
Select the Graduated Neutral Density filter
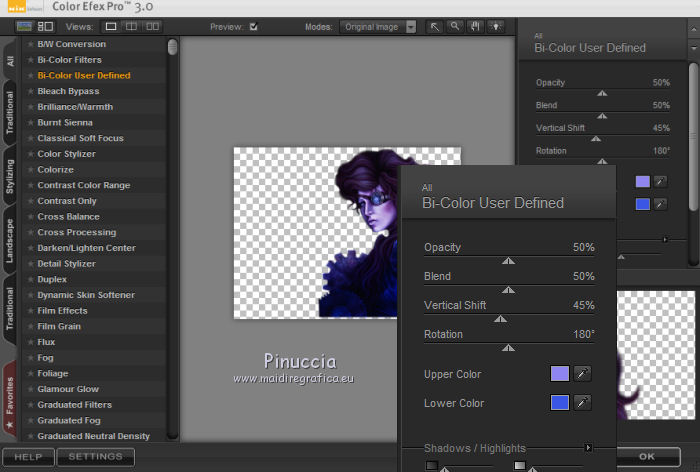(x=93, y=436)
